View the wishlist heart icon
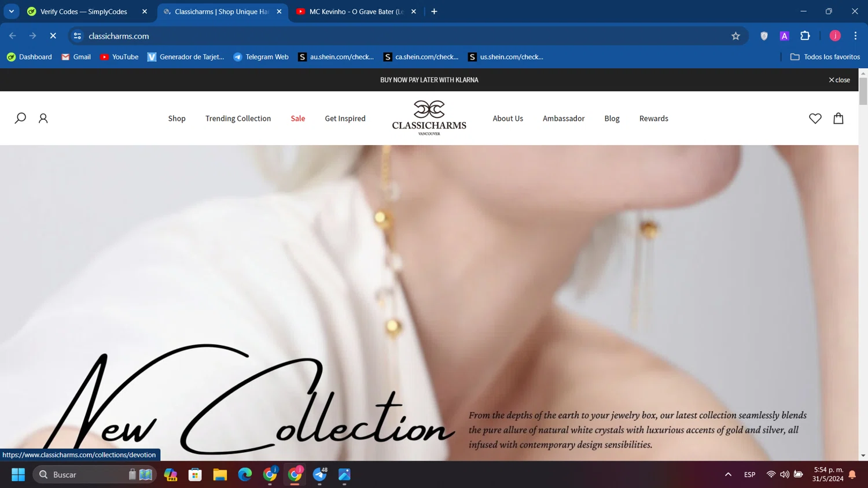This screenshot has width=868, height=488. 815,119
